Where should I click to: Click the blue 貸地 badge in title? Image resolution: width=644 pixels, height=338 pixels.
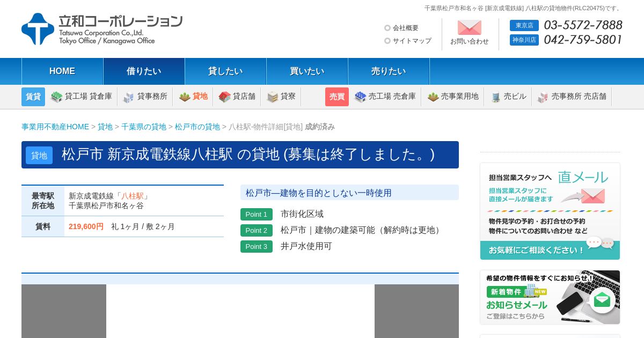pos(39,155)
